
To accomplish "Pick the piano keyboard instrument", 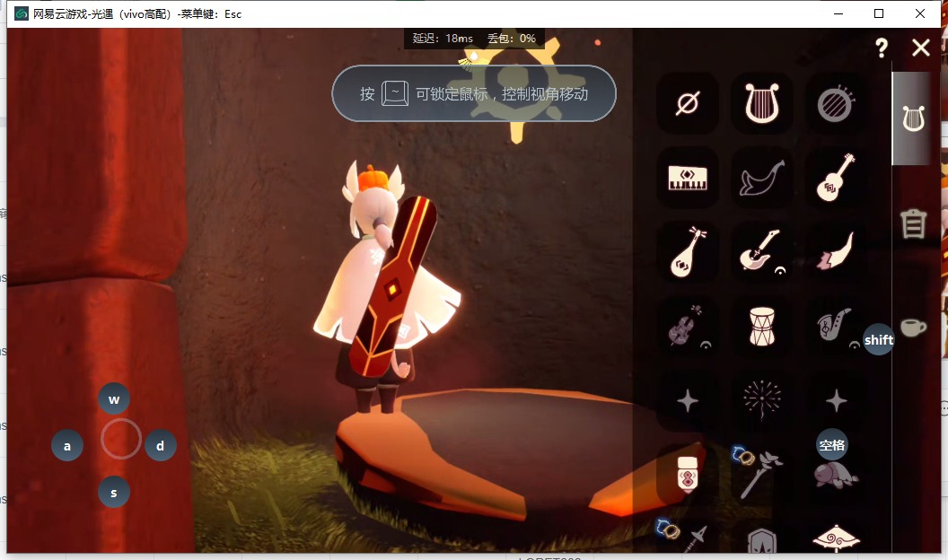I will pos(688,178).
